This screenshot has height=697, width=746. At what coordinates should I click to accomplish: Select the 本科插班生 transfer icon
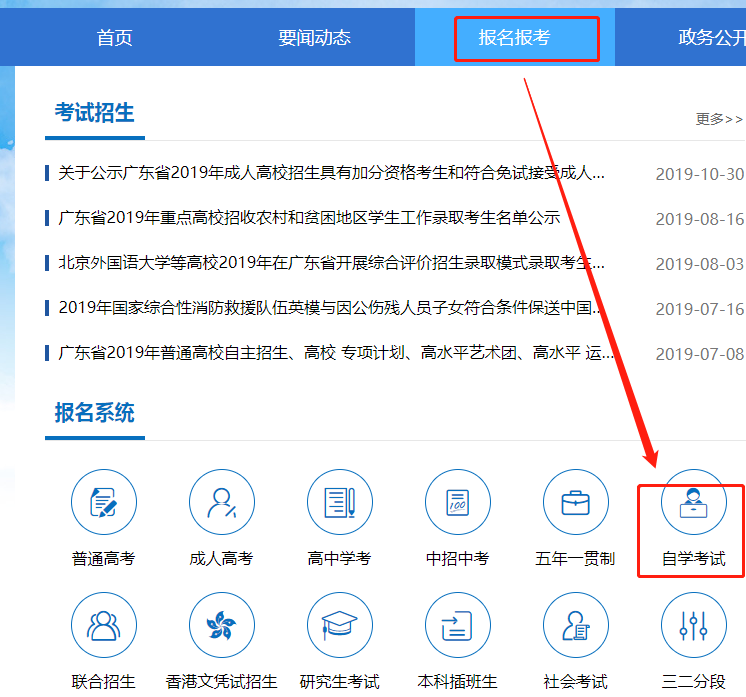tap(458, 625)
